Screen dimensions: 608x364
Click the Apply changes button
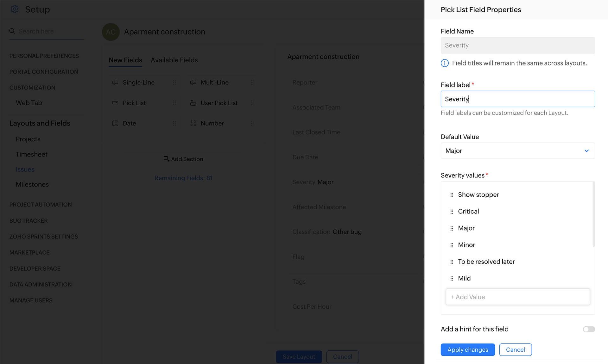point(468,350)
